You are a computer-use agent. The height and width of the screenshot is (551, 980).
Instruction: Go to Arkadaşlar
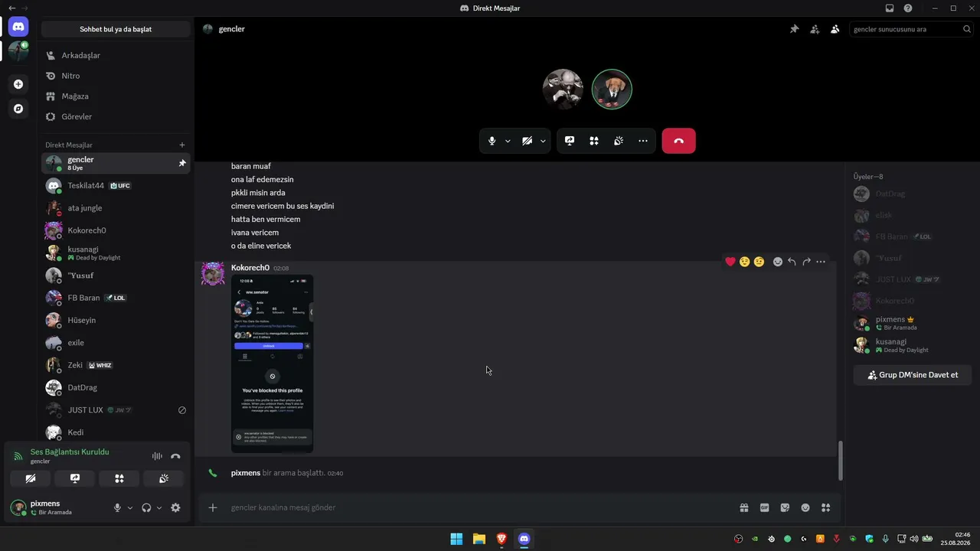click(116, 55)
